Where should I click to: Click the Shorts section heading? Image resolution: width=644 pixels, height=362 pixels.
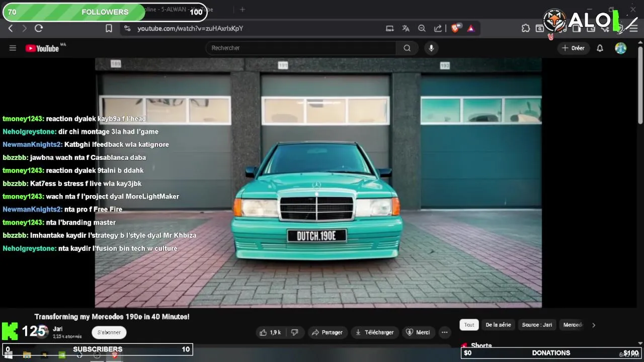pos(481,345)
